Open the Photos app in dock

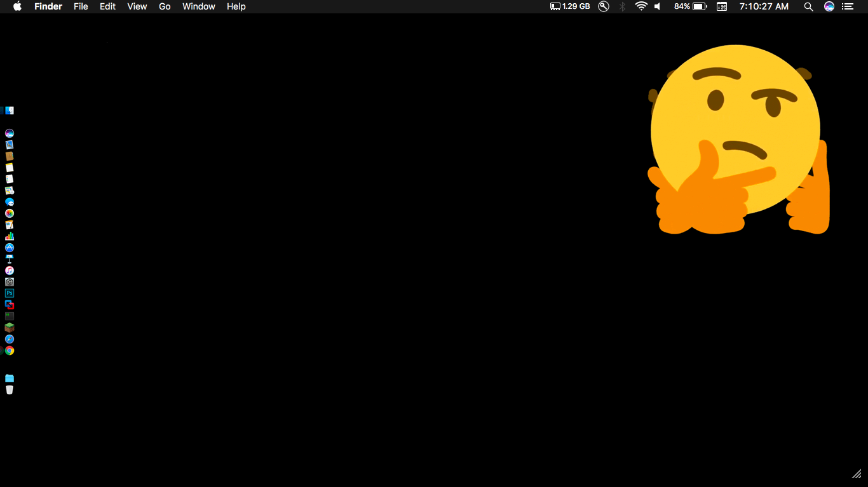[x=10, y=213]
